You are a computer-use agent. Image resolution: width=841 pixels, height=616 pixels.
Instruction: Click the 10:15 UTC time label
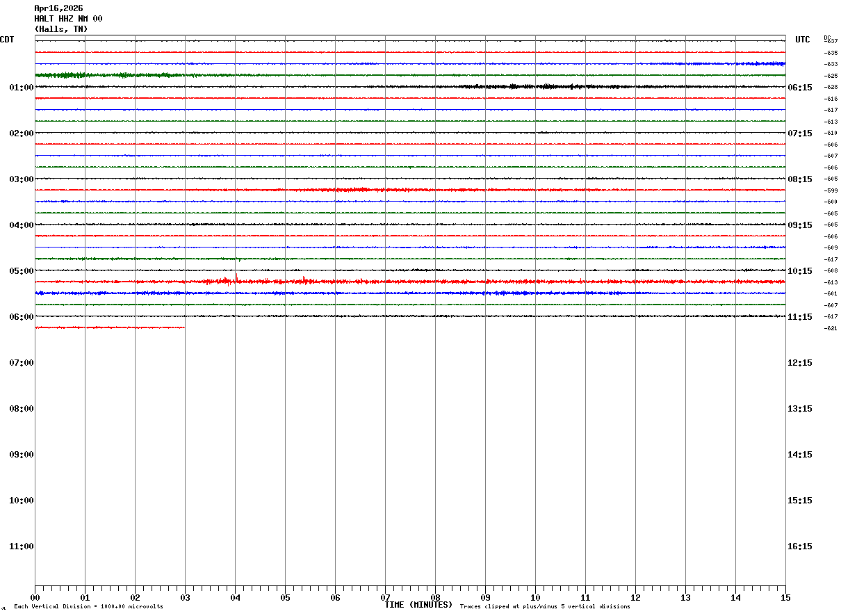click(800, 271)
